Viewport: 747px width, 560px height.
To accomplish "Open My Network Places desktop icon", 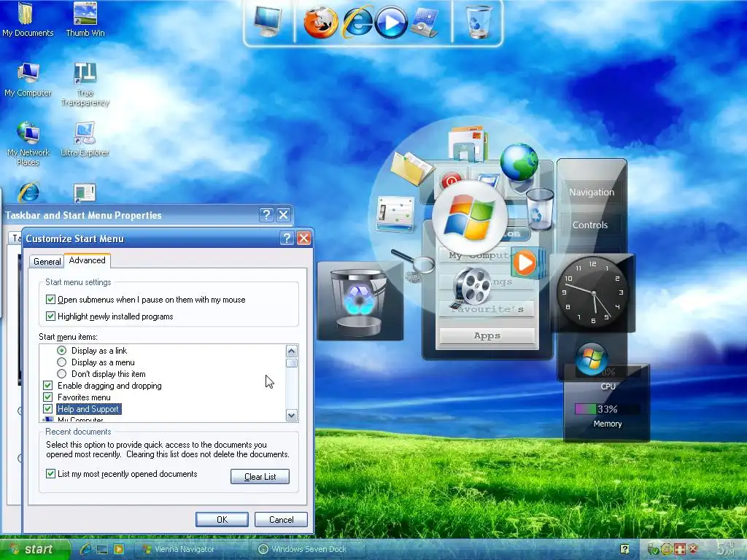I will point(28,144).
